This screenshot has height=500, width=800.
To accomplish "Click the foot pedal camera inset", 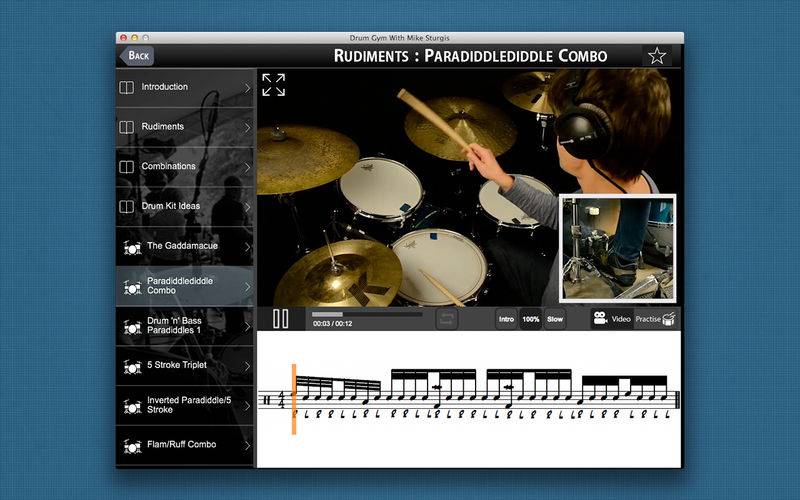I will [618, 248].
